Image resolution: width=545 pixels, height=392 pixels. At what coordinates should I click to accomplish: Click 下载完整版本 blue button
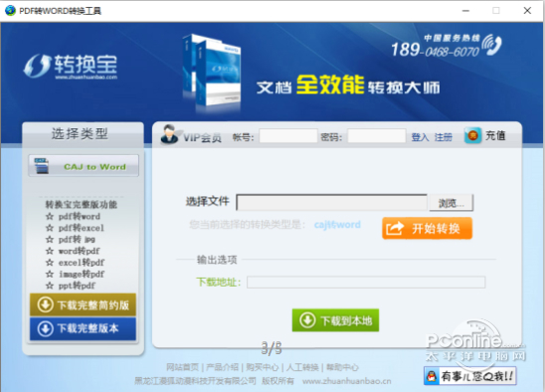[83, 328]
